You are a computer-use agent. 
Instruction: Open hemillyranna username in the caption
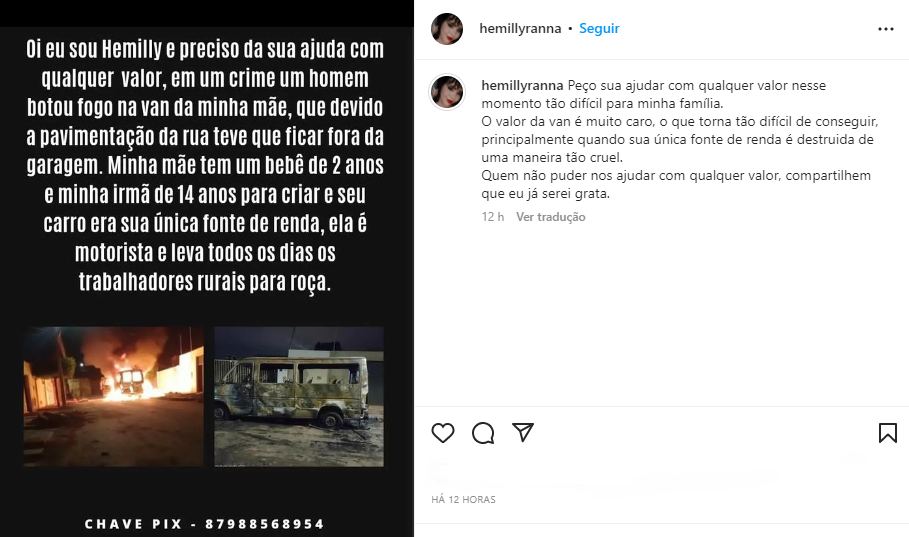point(522,85)
